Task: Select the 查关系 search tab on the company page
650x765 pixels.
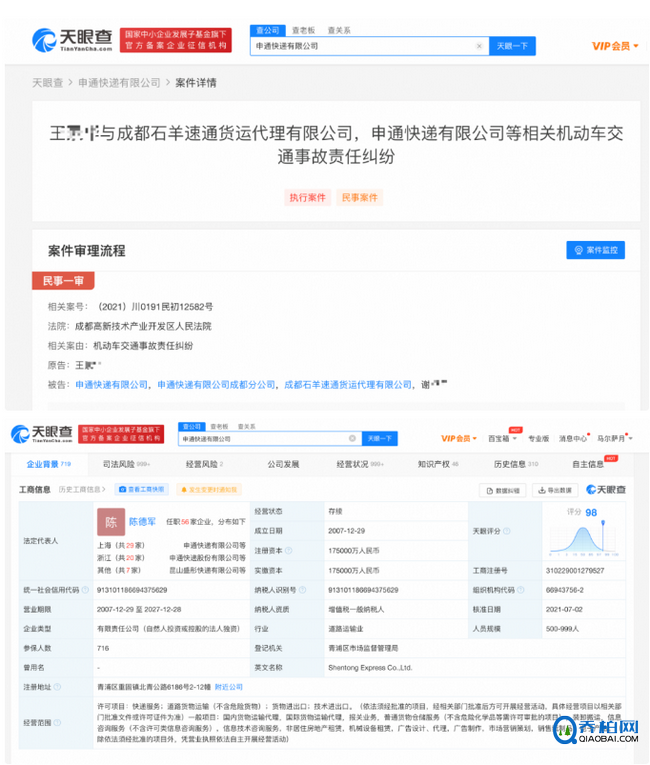Action: pos(246,426)
